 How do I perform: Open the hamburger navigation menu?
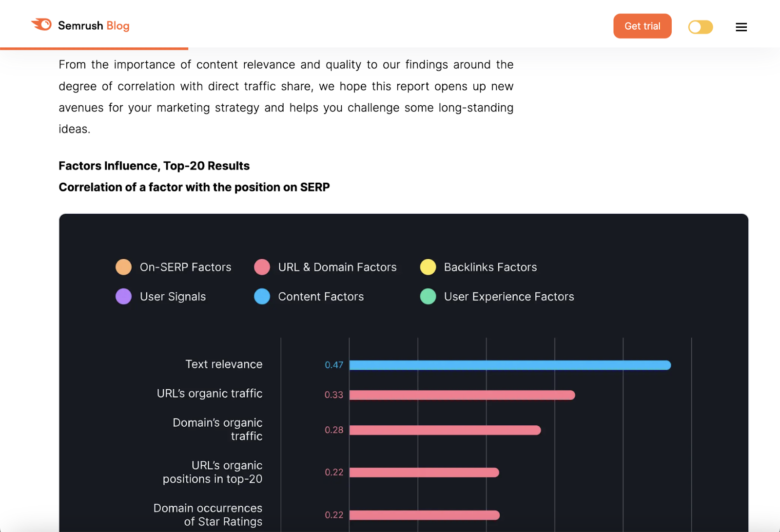coord(741,27)
